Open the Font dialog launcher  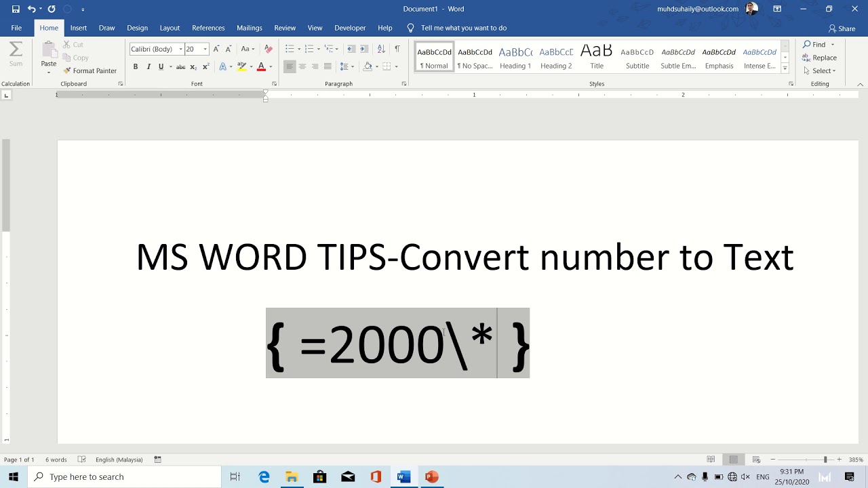click(274, 83)
